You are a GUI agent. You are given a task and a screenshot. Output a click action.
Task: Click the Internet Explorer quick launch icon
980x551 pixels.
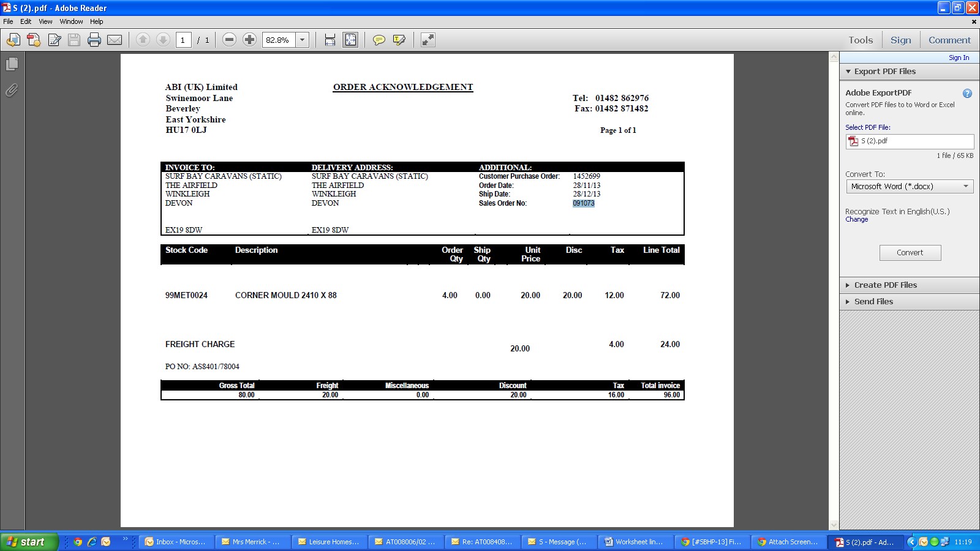coord(92,542)
